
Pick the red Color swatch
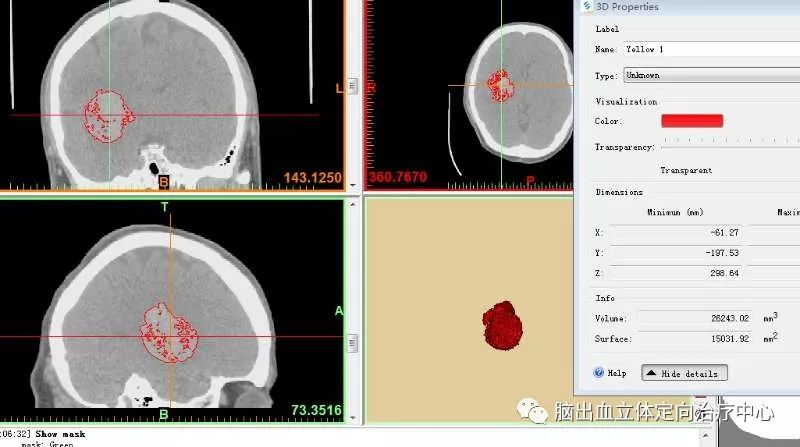pyautogui.click(x=691, y=121)
